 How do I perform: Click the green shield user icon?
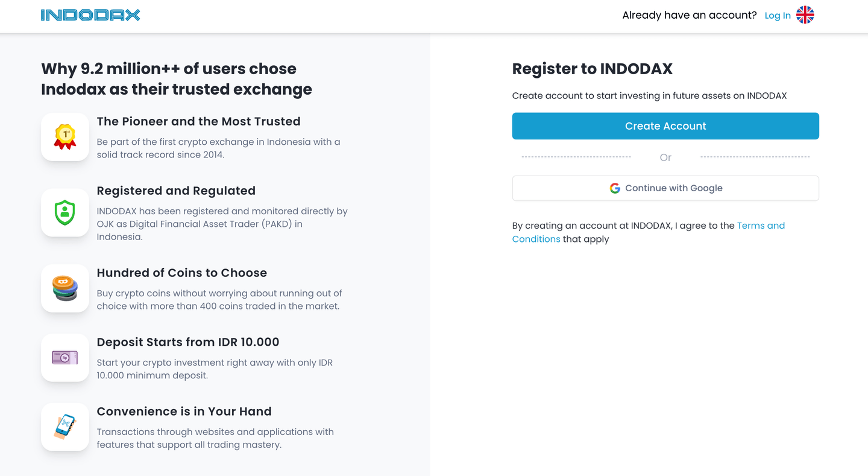click(x=65, y=212)
